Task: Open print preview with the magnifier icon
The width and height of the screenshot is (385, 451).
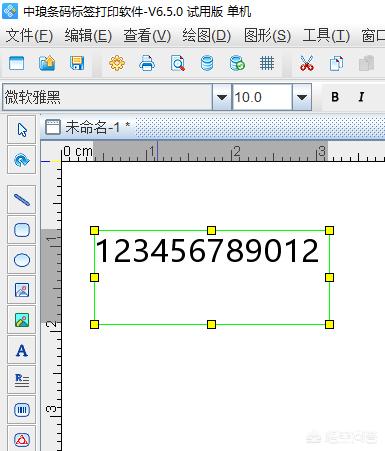Action: pyautogui.click(x=177, y=63)
